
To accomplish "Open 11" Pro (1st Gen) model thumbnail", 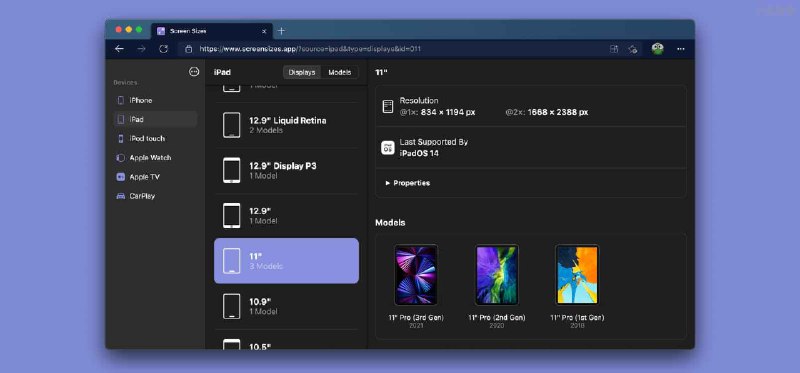I will (x=577, y=275).
